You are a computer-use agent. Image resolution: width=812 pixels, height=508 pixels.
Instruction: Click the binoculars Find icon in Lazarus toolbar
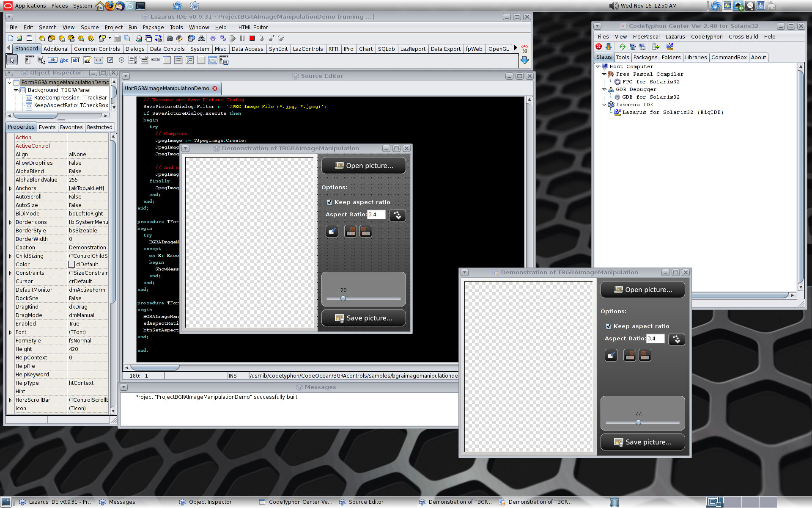[x=170, y=38]
